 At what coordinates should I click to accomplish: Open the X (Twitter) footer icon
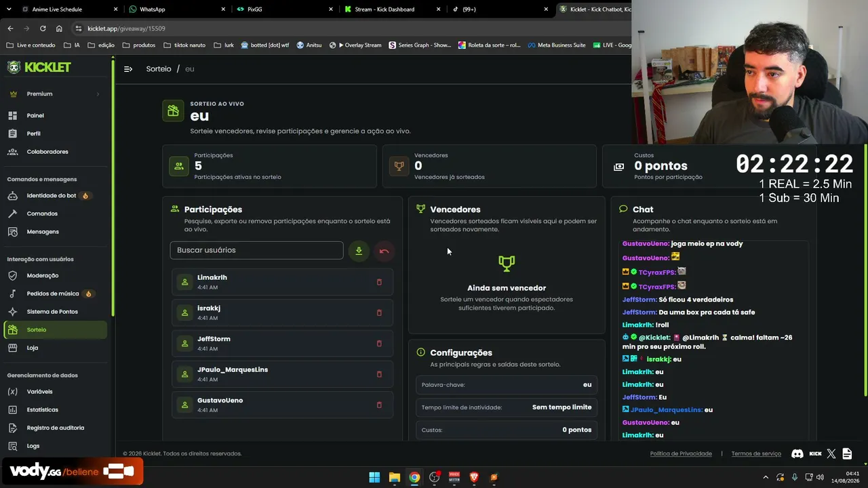pyautogui.click(x=831, y=454)
